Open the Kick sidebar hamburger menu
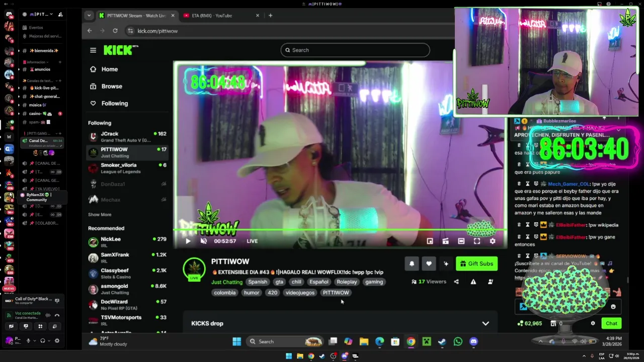Image resolution: width=644 pixels, height=362 pixels. [93, 50]
